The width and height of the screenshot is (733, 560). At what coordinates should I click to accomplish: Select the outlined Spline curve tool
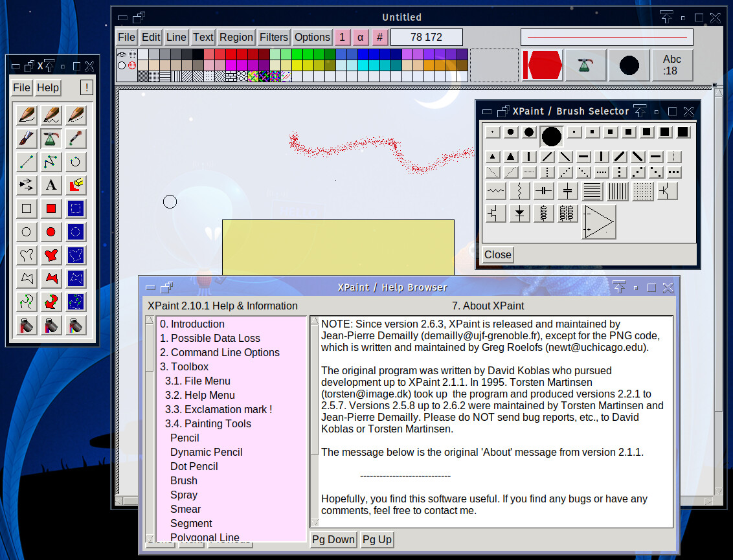(27, 302)
